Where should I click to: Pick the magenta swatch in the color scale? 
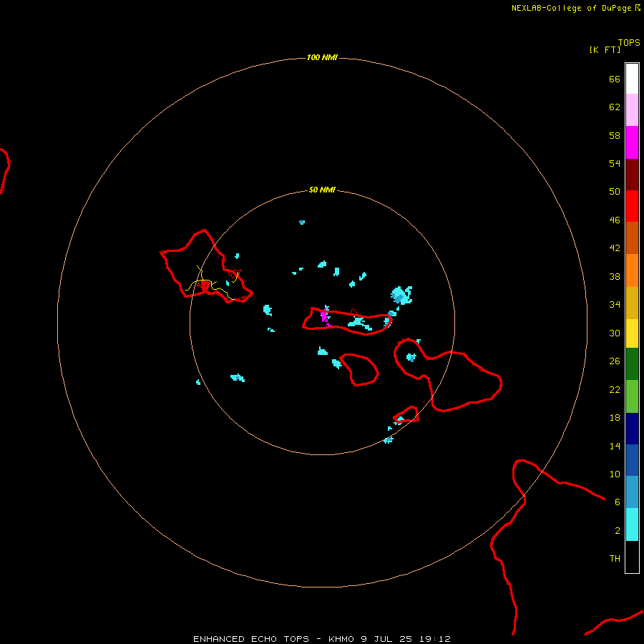[632, 142]
